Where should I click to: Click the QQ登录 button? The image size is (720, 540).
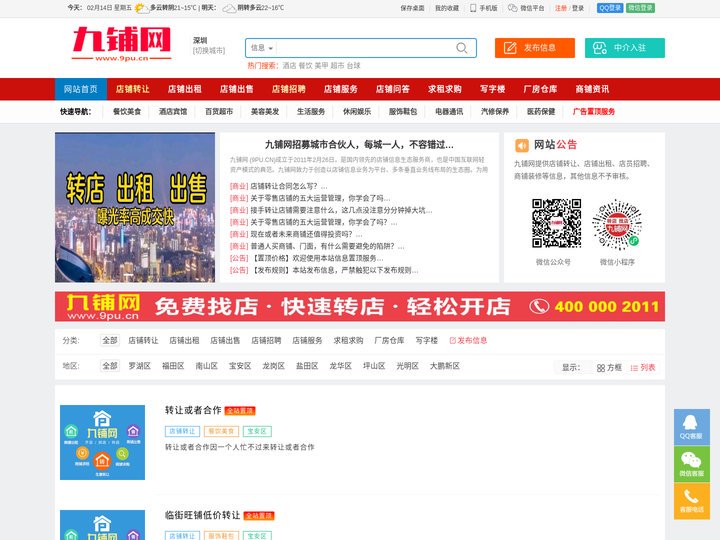[x=610, y=8]
